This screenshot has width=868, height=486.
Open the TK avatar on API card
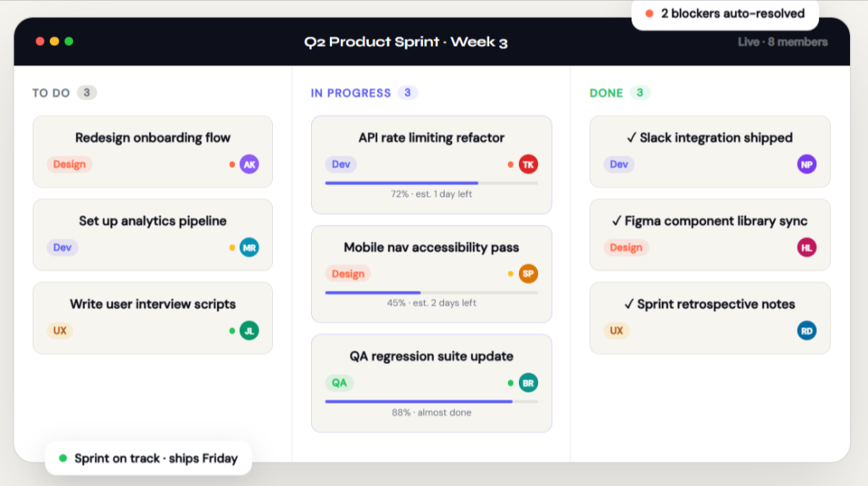[x=528, y=165]
